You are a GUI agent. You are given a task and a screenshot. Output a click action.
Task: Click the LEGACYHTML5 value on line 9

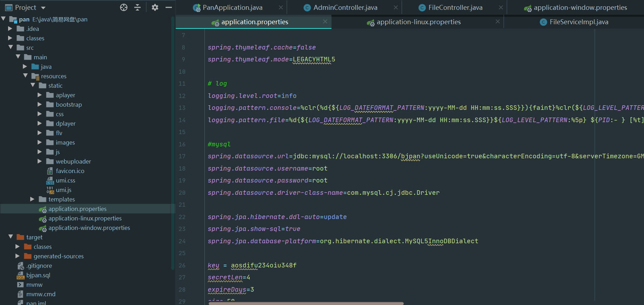(x=314, y=59)
